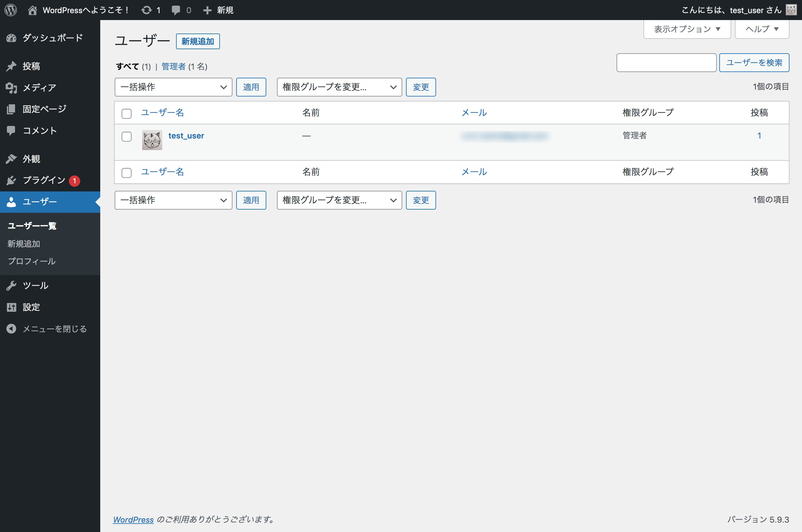Open メディア from the sidebar
This screenshot has width=802, height=532.
(39, 87)
